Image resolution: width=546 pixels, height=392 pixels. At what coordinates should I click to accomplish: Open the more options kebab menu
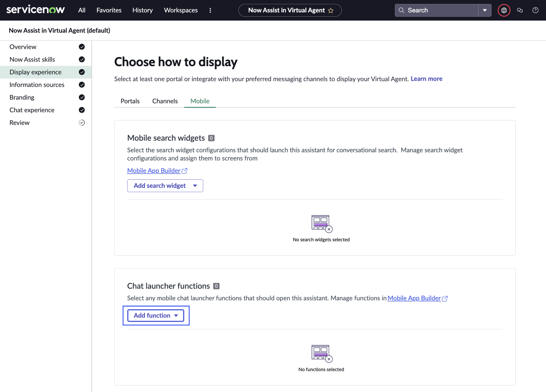(210, 10)
